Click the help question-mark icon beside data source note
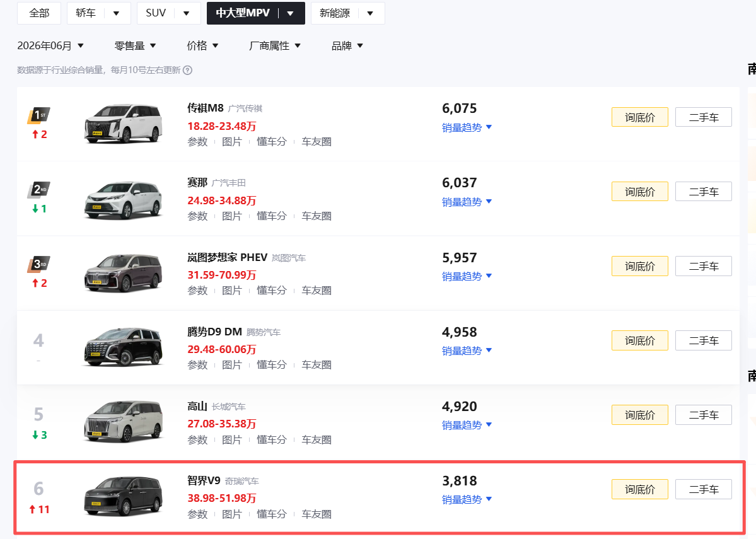This screenshot has width=756, height=539. click(x=188, y=71)
